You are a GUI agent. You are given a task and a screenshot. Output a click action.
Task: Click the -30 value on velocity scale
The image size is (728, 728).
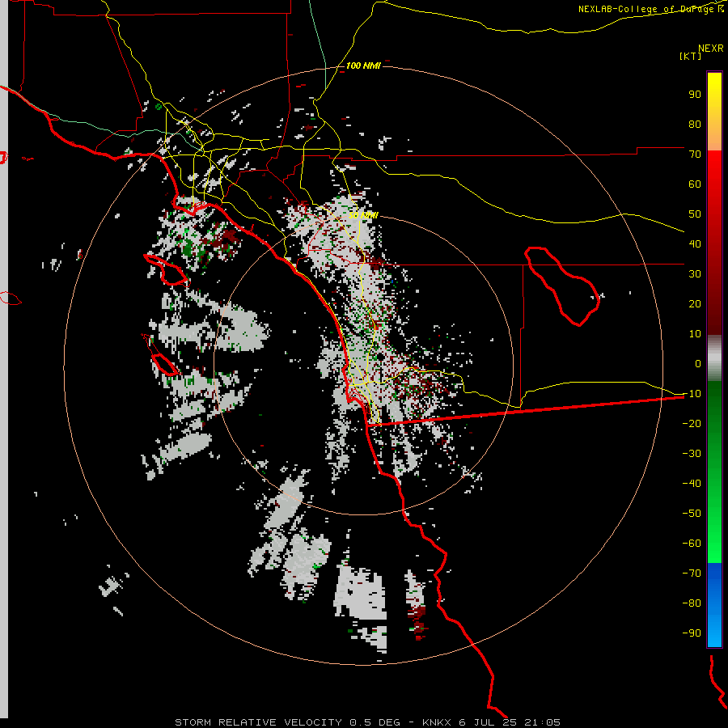[x=692, y=454]
